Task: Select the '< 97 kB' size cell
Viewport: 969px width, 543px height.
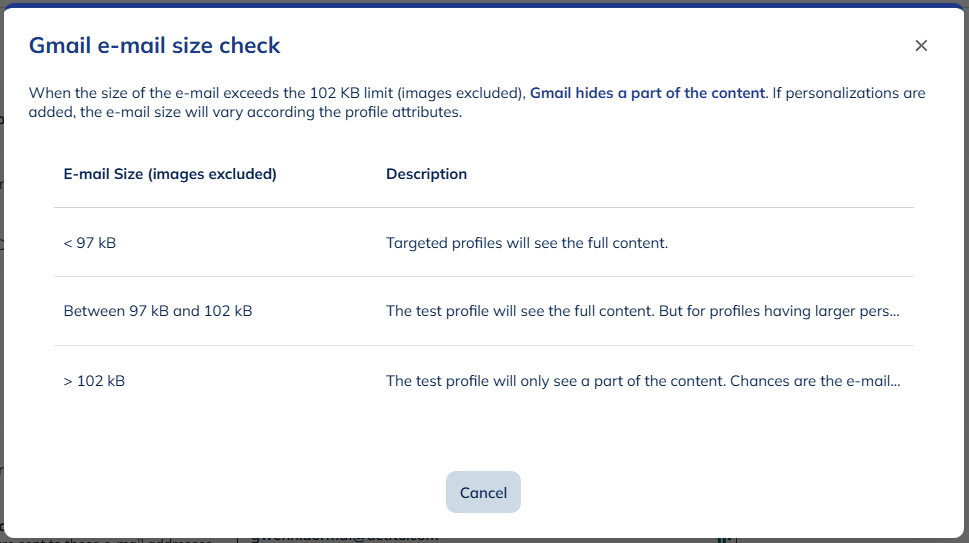Action: pos(90,242)
